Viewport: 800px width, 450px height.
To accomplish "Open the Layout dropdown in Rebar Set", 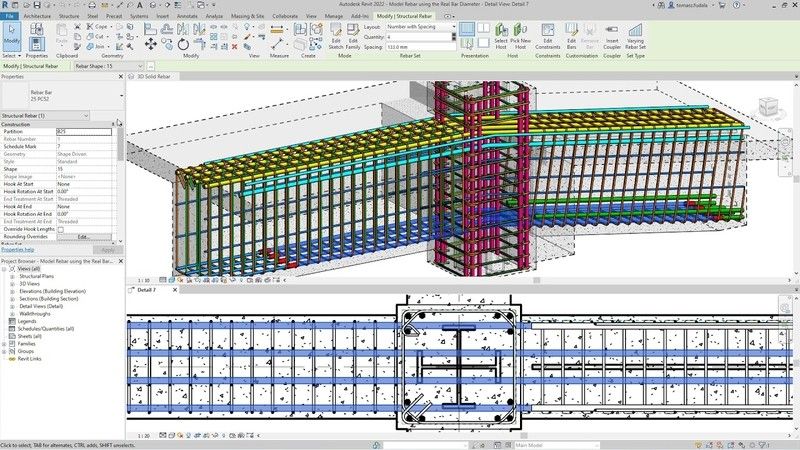I will pos(420,27).
